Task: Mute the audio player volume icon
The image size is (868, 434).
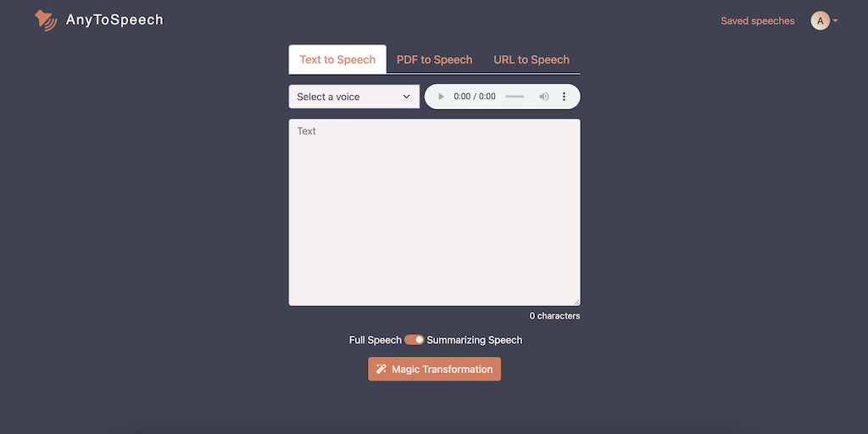Action: click(x=544, y=97)
